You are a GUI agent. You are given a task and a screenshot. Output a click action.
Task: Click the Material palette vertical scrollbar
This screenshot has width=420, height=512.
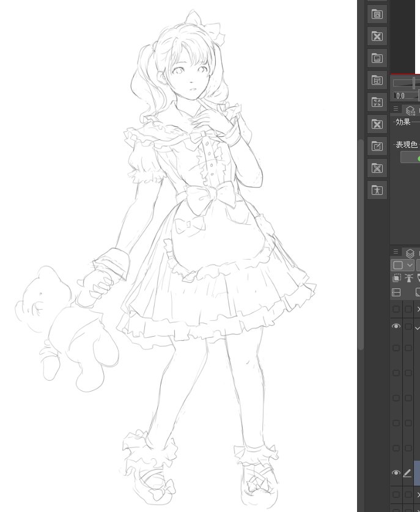click(x=361, y=245)
